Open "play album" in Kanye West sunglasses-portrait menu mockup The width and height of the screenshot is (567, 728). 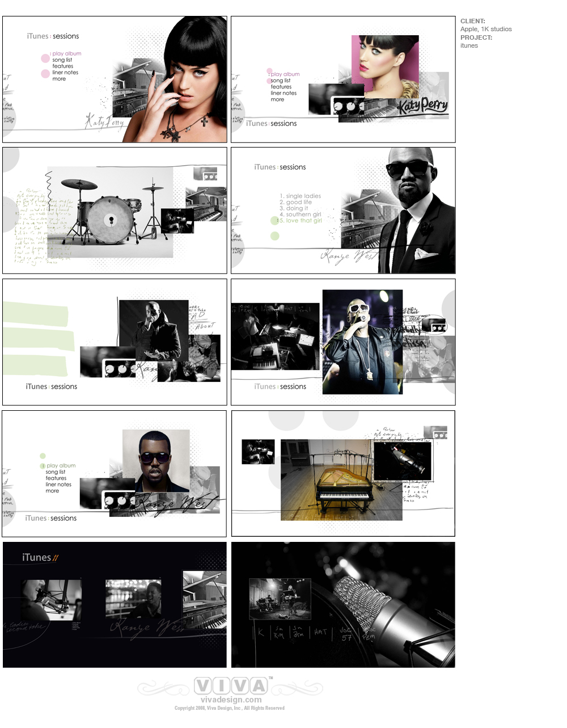61,465
